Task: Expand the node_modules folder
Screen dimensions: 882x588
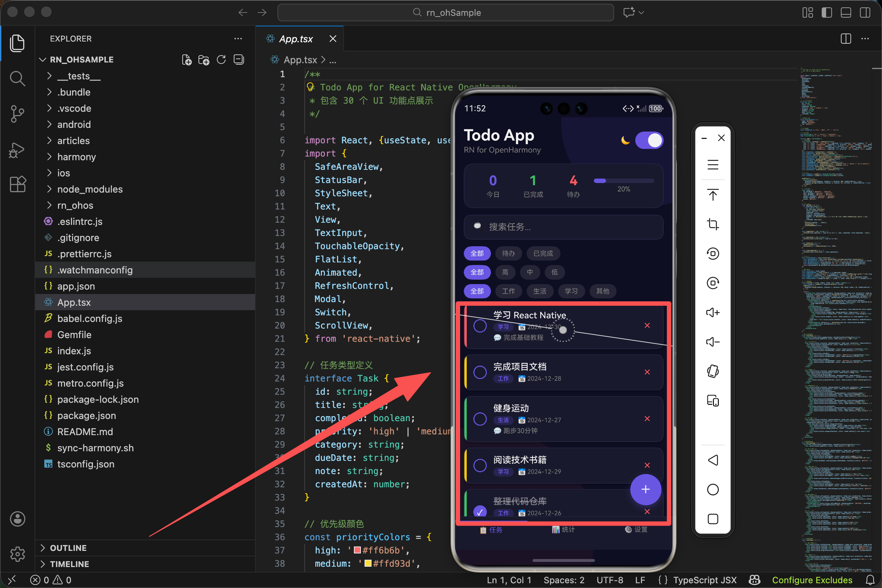Action: point(90,189)
